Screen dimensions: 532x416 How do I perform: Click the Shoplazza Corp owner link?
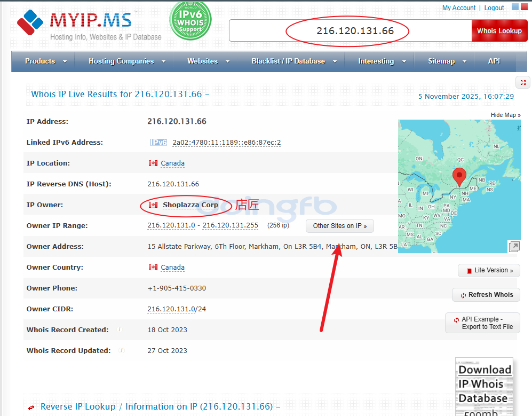[x=190, y=205]
